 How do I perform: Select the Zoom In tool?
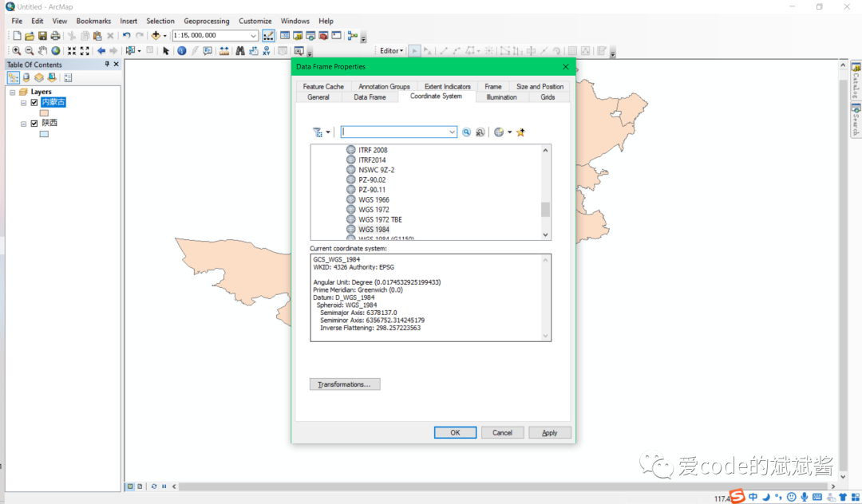click(17, 50)
